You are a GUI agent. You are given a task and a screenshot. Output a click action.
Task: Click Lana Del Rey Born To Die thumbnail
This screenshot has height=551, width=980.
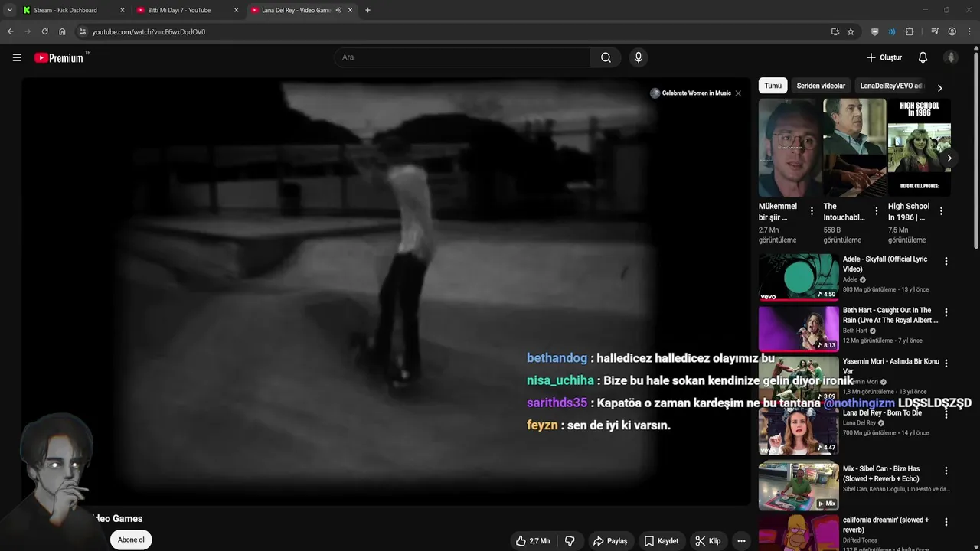(799, 431)
